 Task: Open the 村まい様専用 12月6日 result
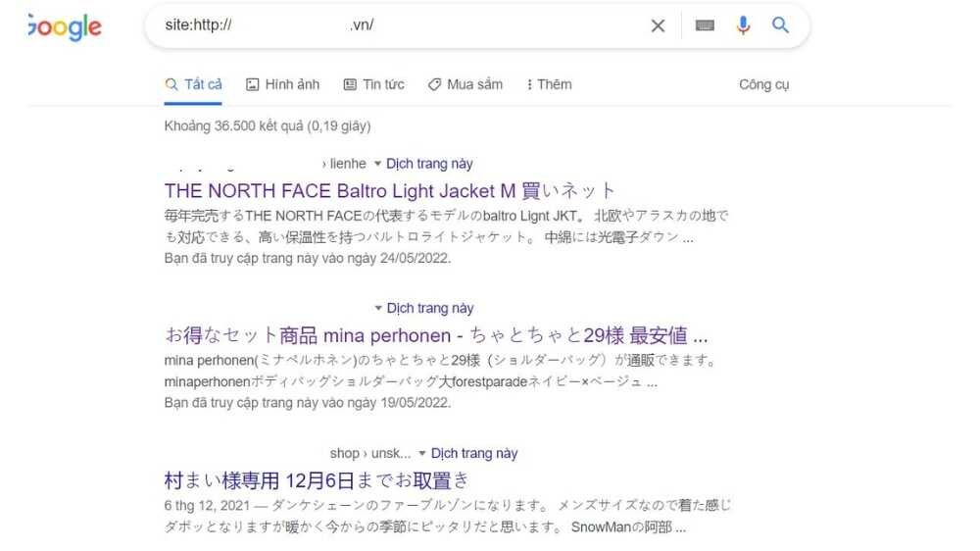[317, 480]
